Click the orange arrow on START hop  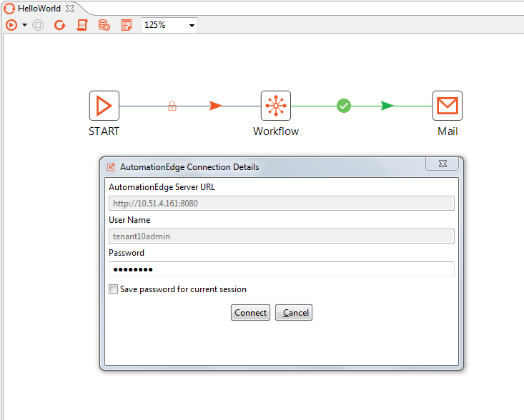pyautogui.click(x=216, y=106)
